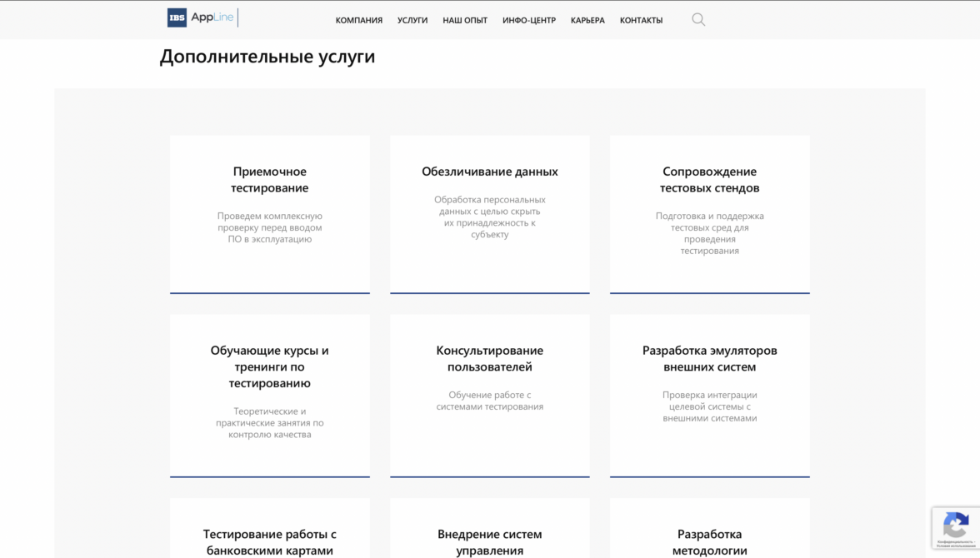The width and height of the screenshot is (980, 558).
Task: Open the КОМПАНИЯ menu
Action: (358, 21)
